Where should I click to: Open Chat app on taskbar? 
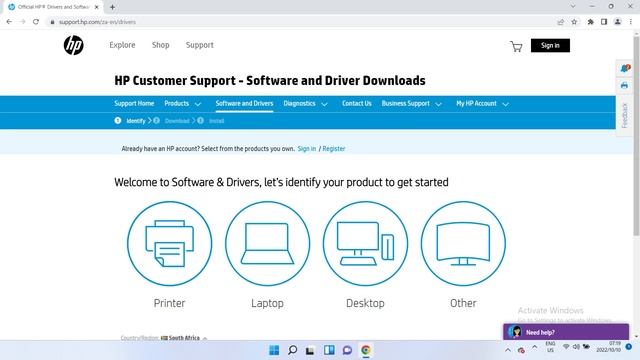(x=347, y=350)
